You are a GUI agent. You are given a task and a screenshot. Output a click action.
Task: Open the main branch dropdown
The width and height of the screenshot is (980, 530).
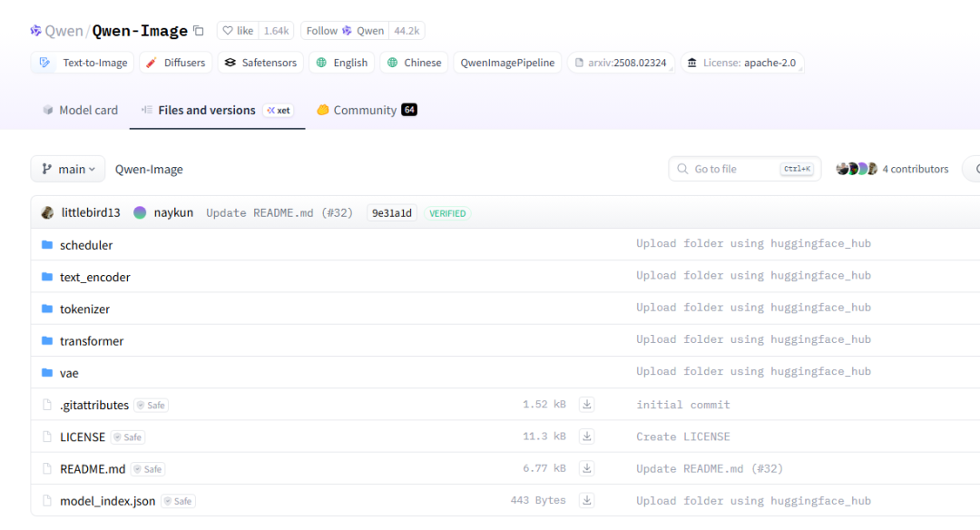click(x=68, y=169)
